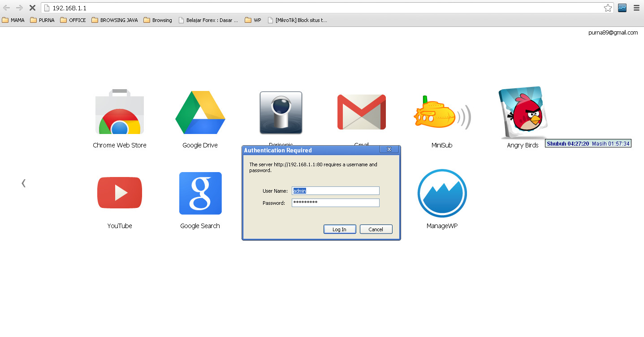The width and height of the screenshot is (644, 337).
Task: Open the Belajar Forex bookmark
Action: (208, 20)
